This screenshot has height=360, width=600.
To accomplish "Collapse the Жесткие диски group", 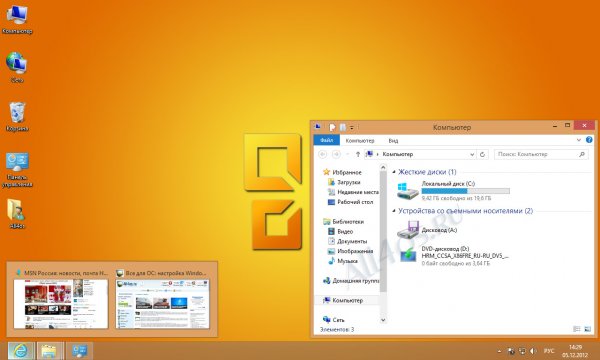I will point(394,172).
